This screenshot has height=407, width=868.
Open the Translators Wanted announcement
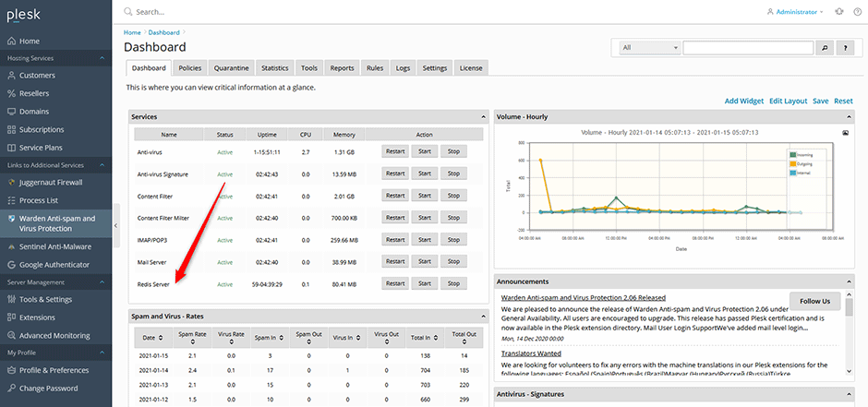pyautogui.click(x=531, y=353)
